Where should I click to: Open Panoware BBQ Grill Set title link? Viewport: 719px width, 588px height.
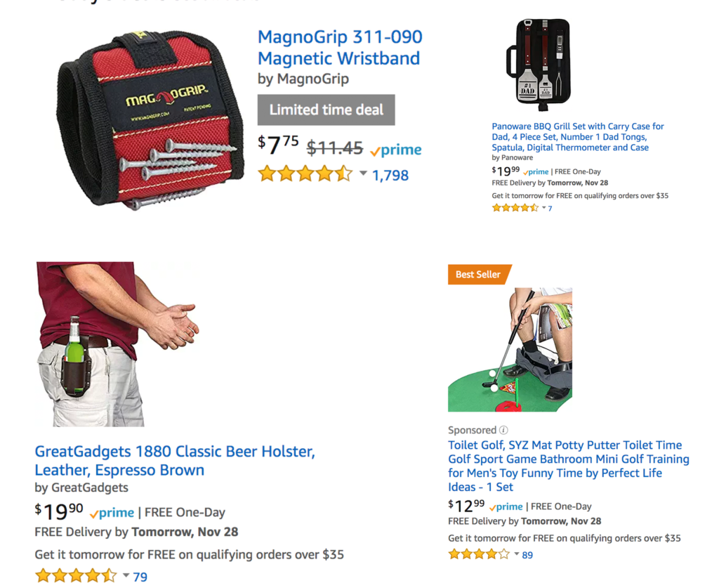pyautogui.click(x=578, y=137)
